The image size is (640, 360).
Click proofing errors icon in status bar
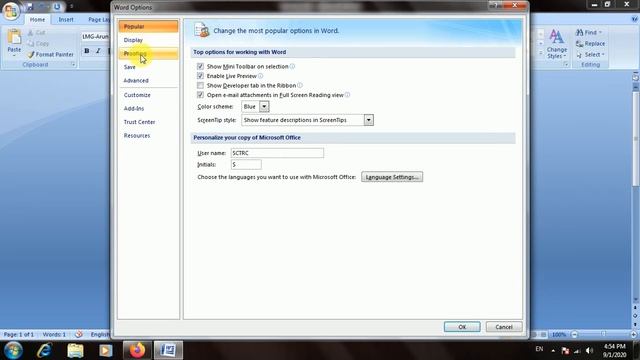79,334
